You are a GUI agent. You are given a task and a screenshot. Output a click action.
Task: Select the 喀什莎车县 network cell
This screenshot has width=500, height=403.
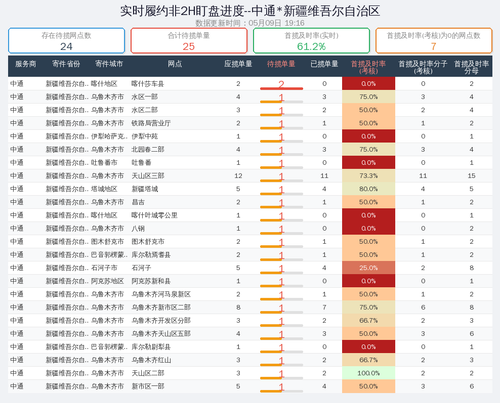click(147, 84)
